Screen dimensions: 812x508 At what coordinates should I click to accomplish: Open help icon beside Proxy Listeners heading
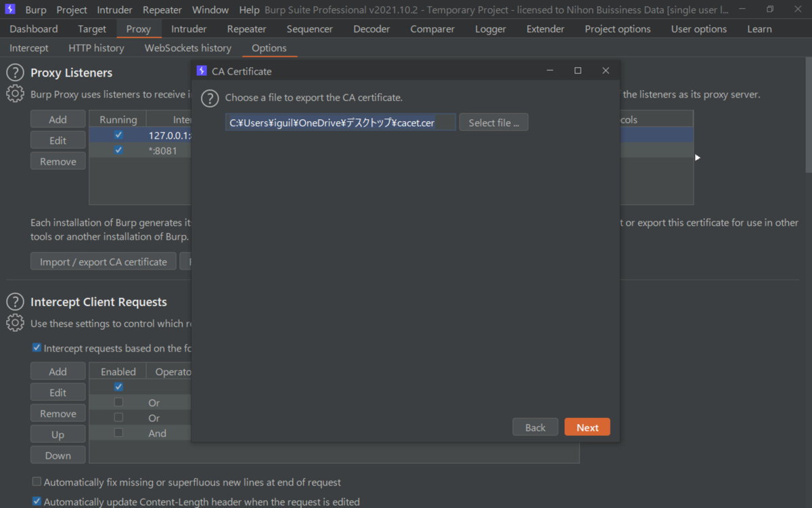pos(15,72)
